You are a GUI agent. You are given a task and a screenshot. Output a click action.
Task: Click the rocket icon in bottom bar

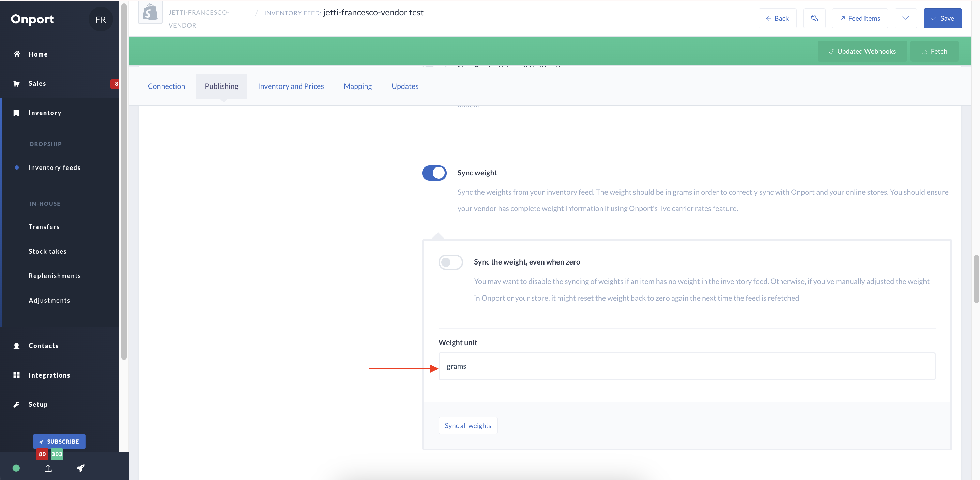[x=80, y=468]
